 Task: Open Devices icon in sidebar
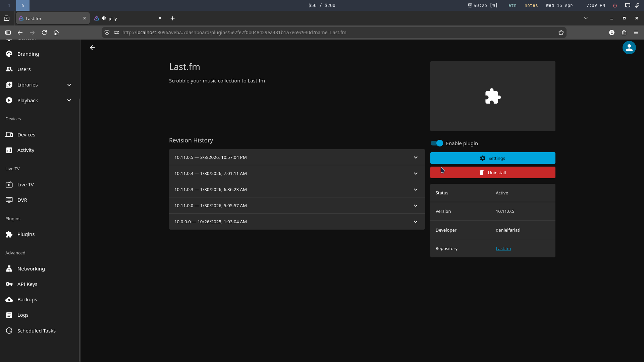9,134
